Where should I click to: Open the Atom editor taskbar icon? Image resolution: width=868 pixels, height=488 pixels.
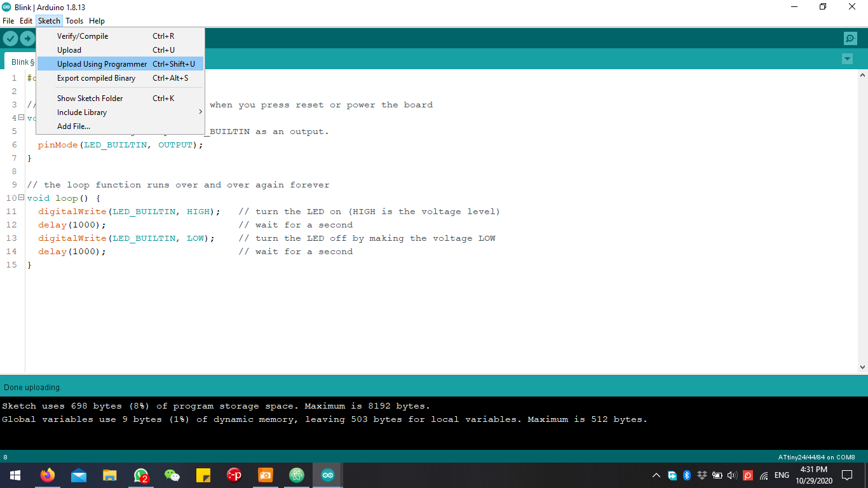pyautogui.click(x=297, y=475)
